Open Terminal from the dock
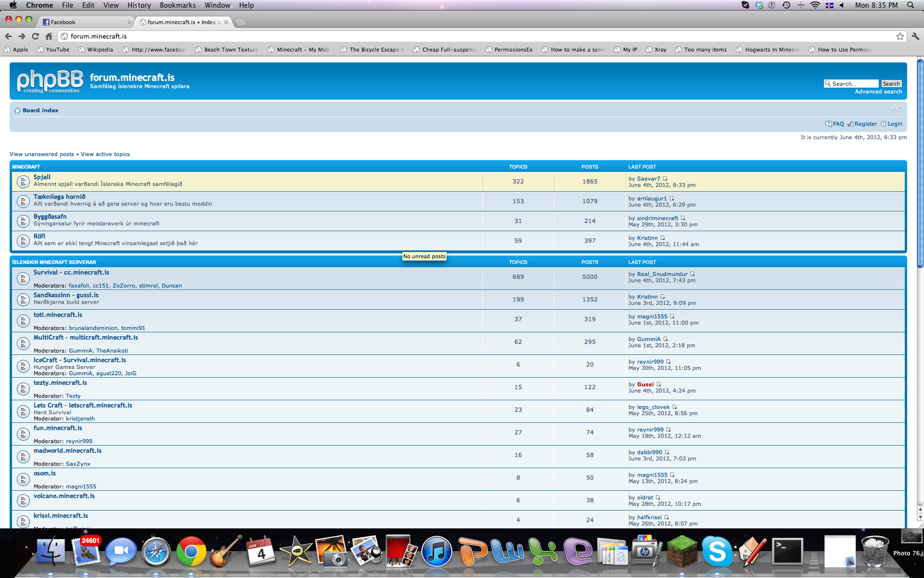 [787, 552]
